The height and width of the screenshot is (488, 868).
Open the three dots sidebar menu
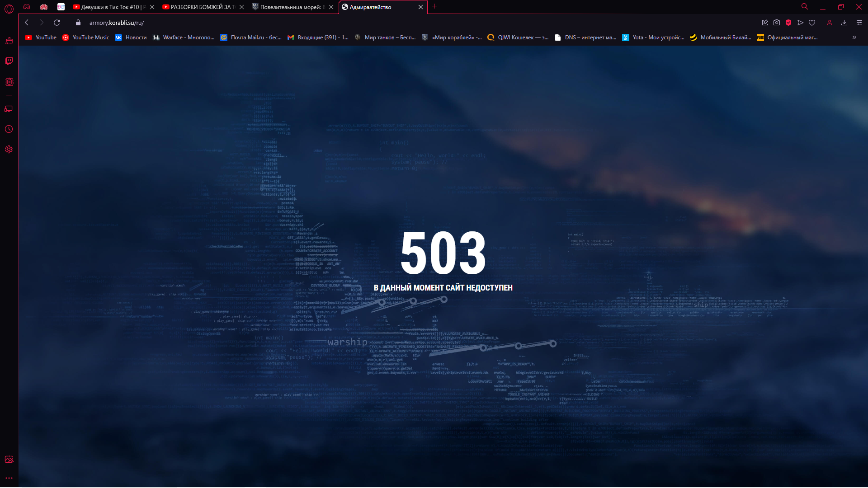(9, 478)
